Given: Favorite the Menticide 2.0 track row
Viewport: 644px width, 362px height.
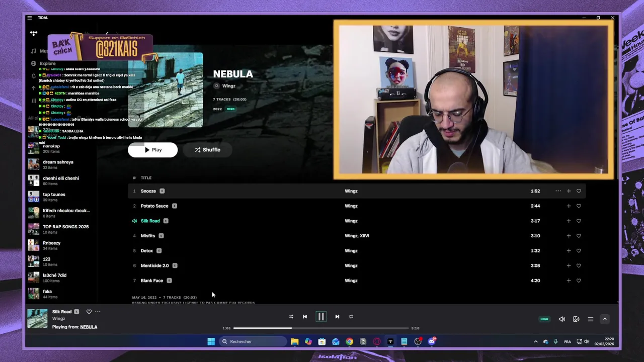Looking at the screenshot, I should 579,265.
